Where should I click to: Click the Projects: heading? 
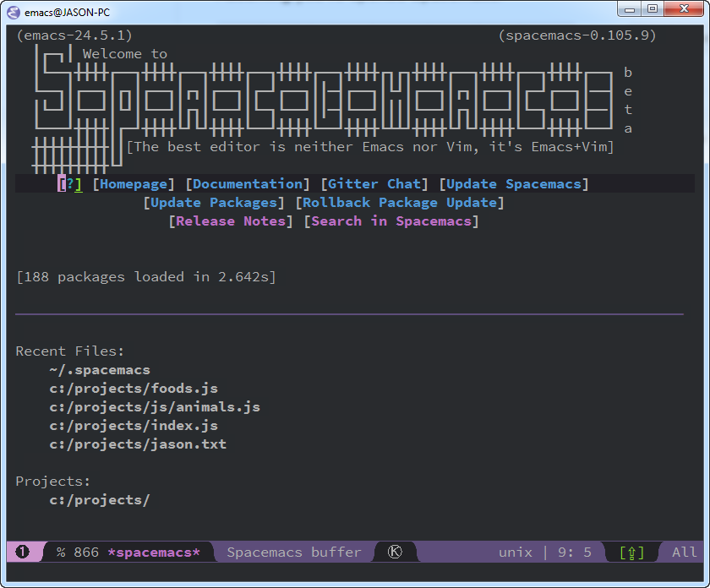point(53,482)
